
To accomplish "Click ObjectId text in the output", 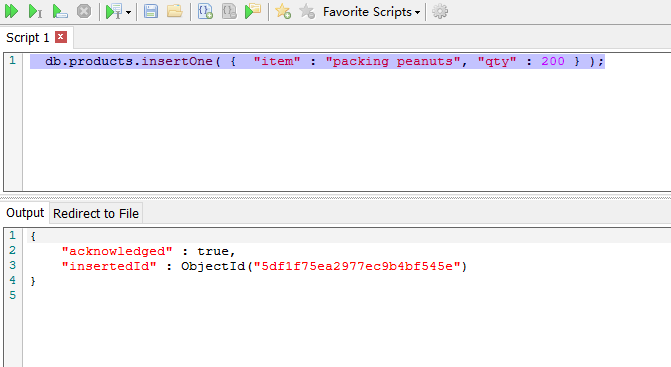I will click(213, 266).
